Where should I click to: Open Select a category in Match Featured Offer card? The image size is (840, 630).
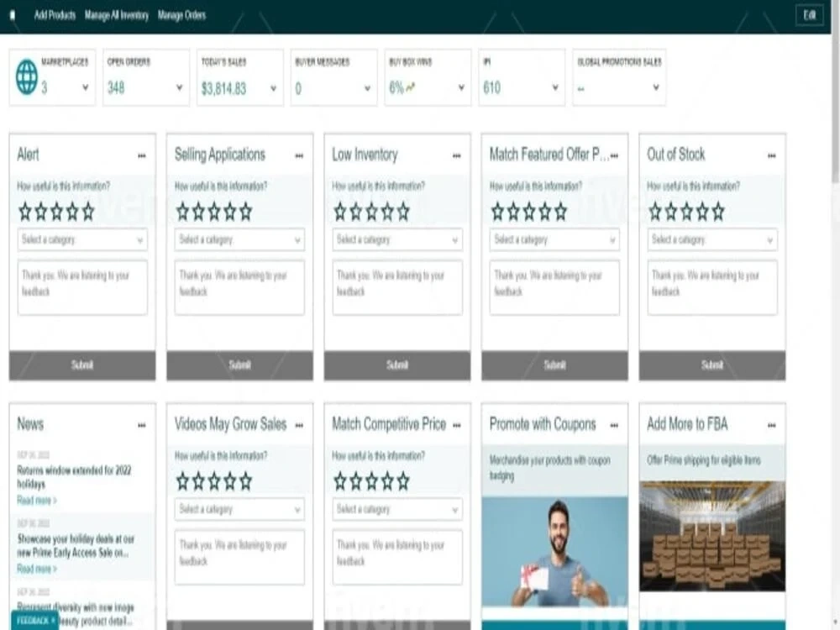[x=554, y=239]
